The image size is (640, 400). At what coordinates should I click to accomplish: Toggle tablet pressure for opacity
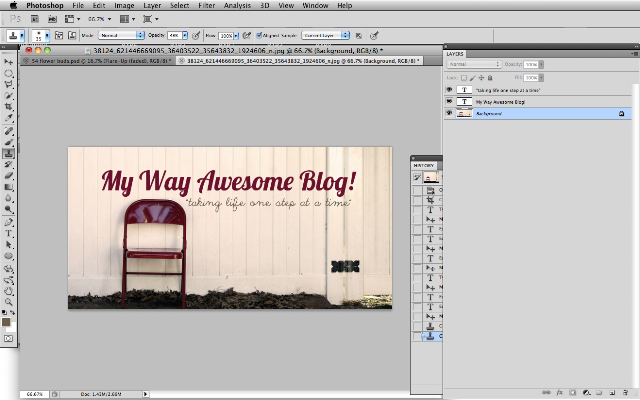pos(196,36)
